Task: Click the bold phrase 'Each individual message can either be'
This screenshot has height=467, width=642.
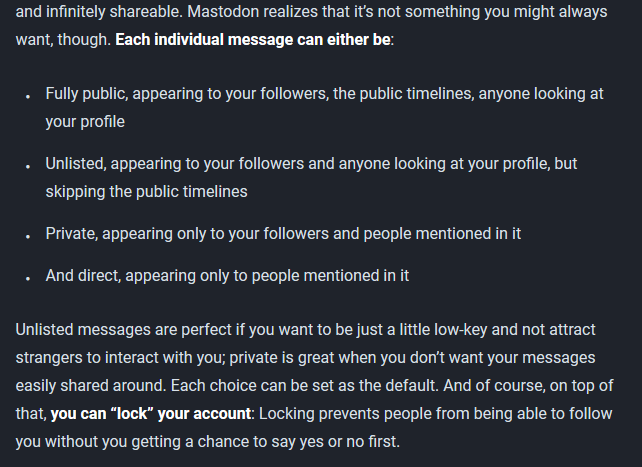Action: (x=253, y=40)
